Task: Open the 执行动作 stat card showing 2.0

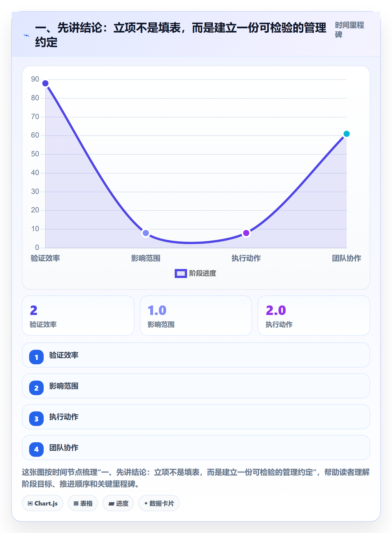Action: [314, 316]
